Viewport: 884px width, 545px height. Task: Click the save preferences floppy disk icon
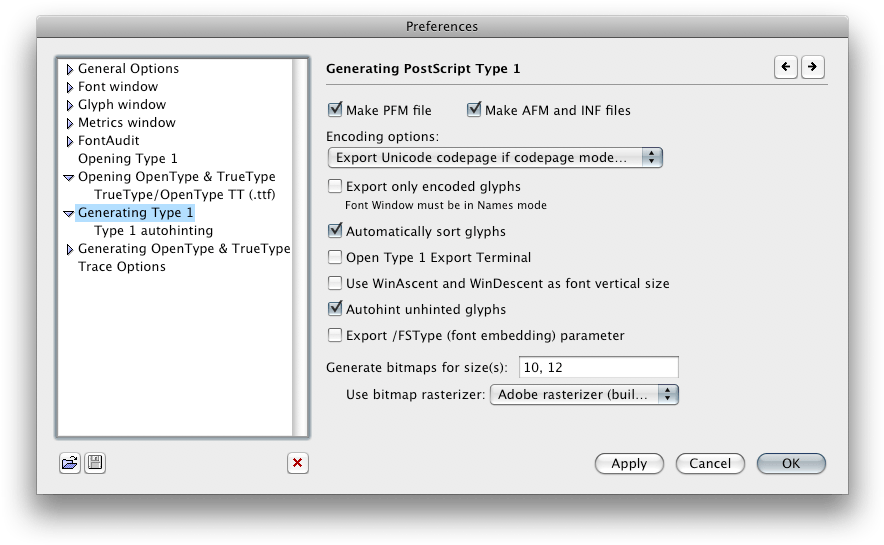point(95,463)
